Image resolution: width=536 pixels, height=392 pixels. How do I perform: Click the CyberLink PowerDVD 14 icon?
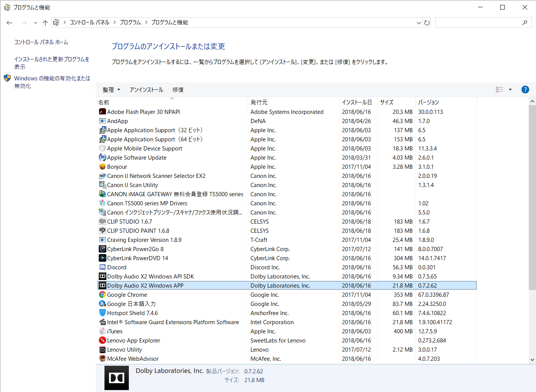102,258
